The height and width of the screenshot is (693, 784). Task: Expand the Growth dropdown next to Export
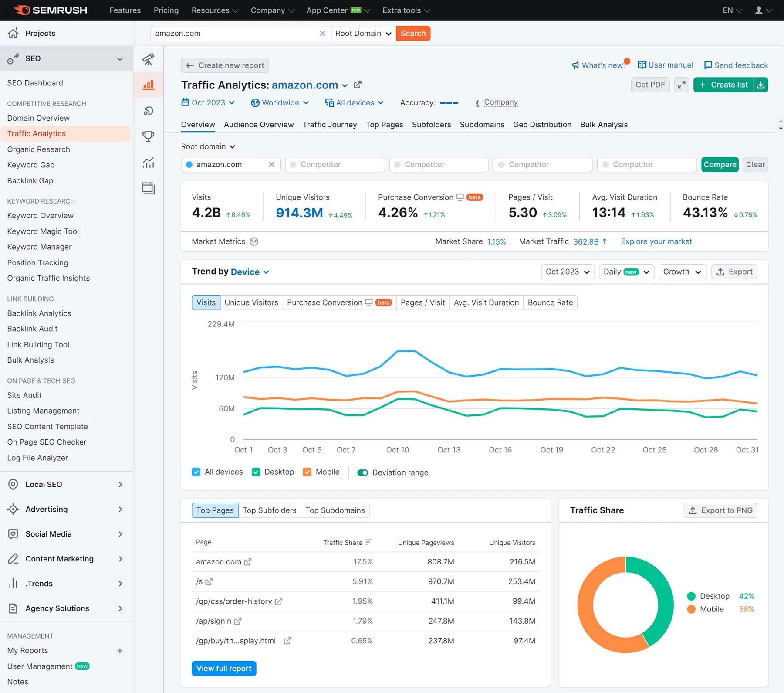(x=682, y=272)
